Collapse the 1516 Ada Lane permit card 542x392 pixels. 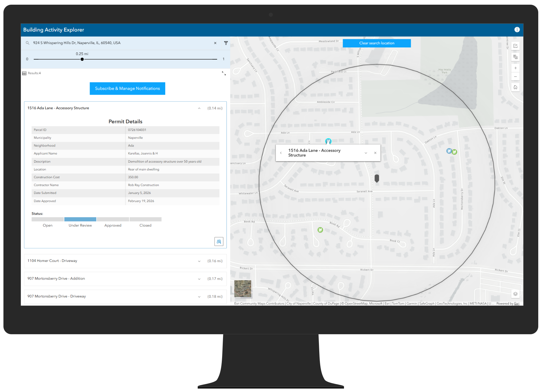199,108
